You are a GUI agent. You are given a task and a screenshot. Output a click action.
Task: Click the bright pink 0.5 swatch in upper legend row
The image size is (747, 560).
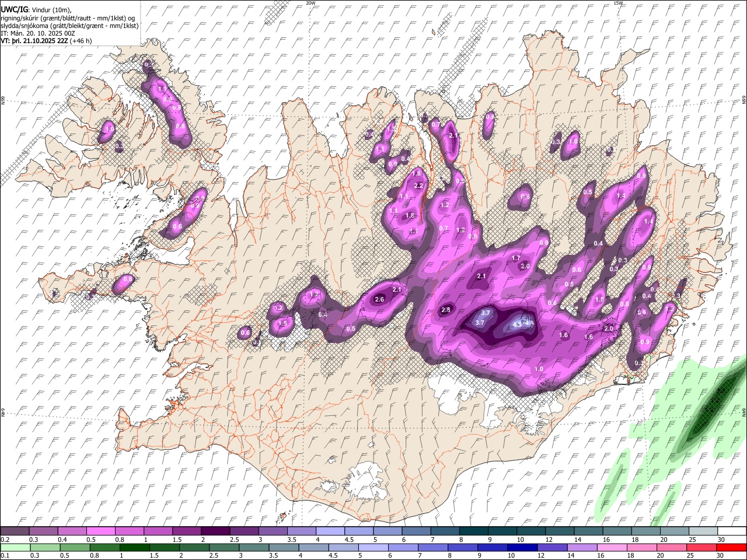click(x=100, y=531)
